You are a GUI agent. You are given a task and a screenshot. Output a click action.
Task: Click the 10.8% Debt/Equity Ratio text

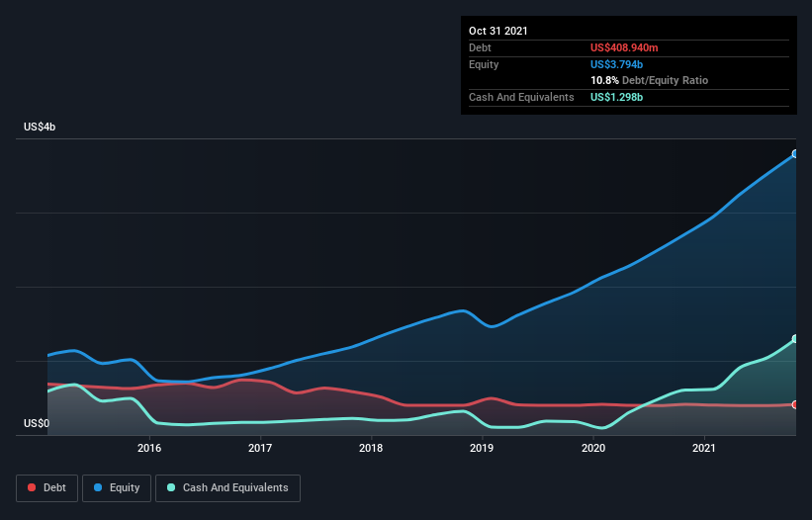coord(650,80)
